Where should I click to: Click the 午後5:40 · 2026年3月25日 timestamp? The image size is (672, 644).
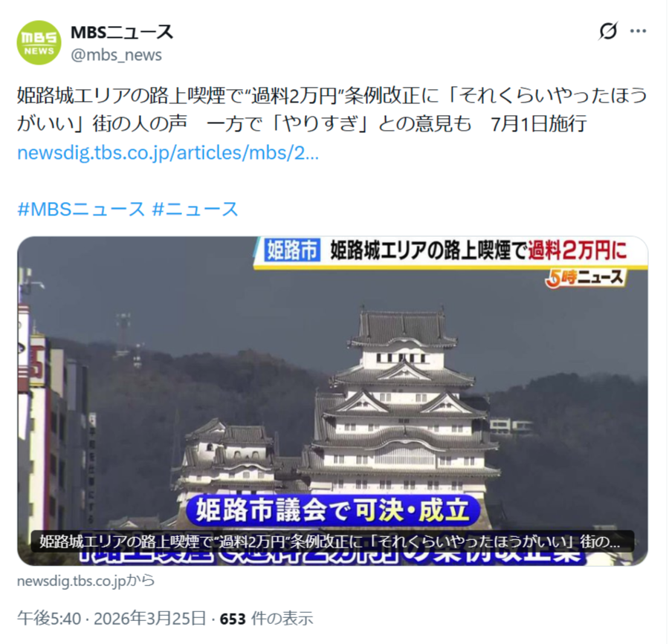tap(112, 619)
